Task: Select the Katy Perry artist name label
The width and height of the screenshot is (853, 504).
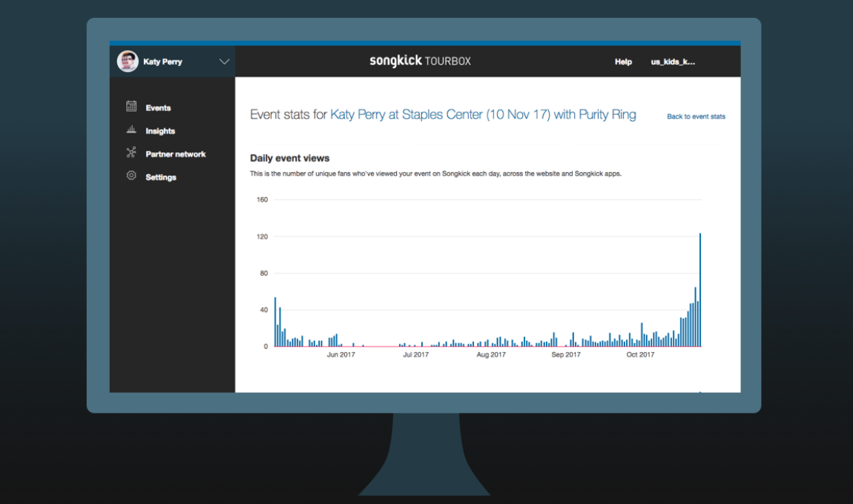Action: pyautogui.click(x=162, y=62)
